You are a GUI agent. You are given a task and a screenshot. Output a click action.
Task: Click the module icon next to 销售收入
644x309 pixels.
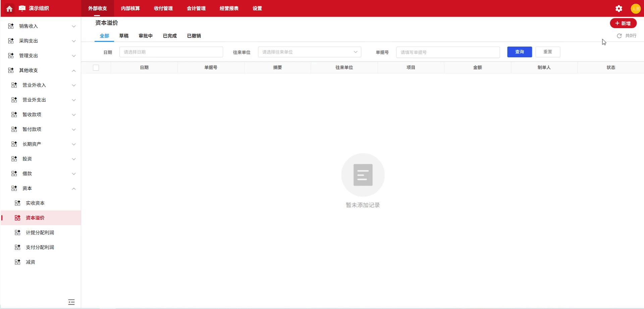pos(10,26)
